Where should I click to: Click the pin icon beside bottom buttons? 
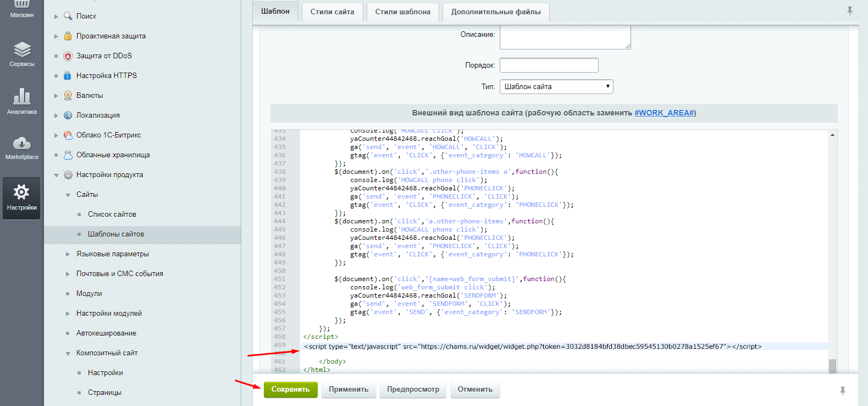842,391
